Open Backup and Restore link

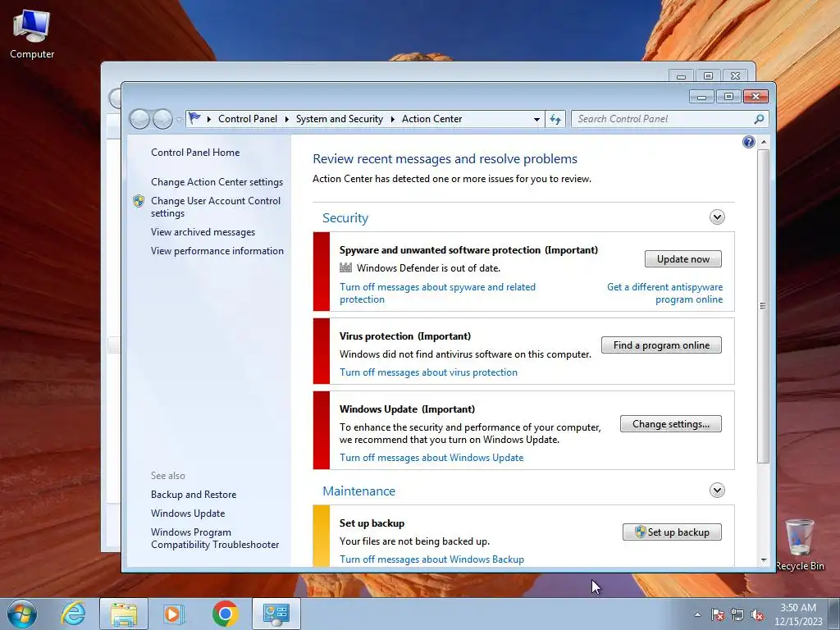[x=194, y=495]
